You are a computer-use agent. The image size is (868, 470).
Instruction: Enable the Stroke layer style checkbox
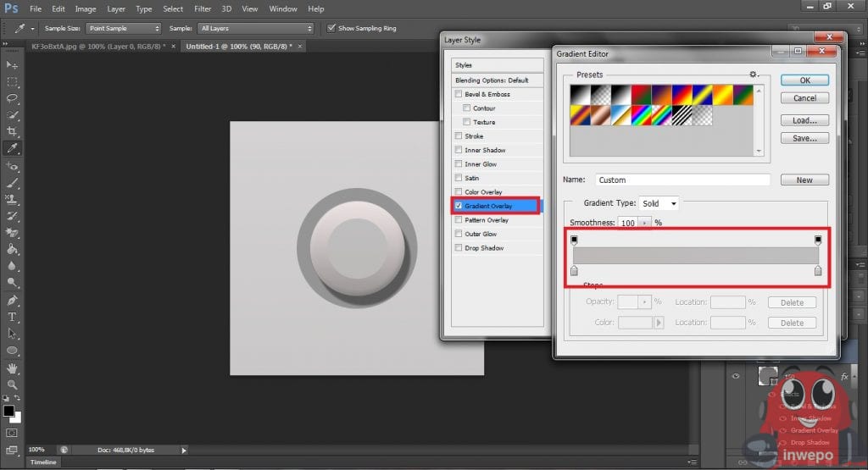pyautogui.click(x=459, y=135)
